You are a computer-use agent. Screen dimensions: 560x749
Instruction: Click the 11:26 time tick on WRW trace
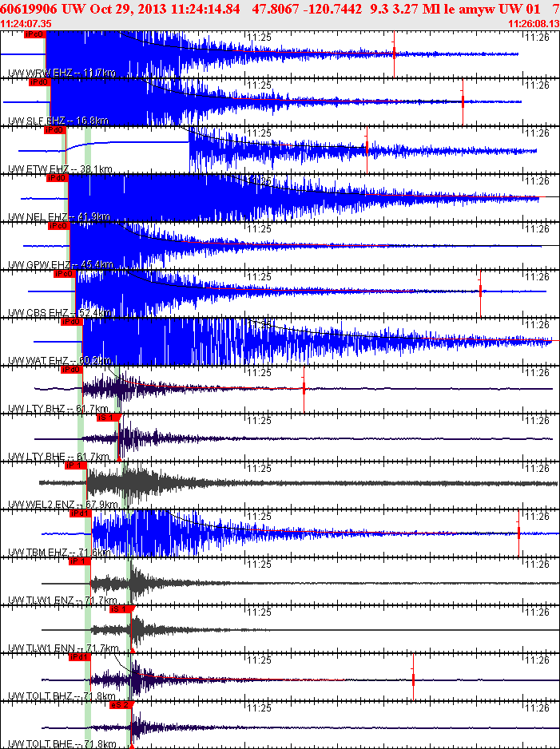click(537, 38)
